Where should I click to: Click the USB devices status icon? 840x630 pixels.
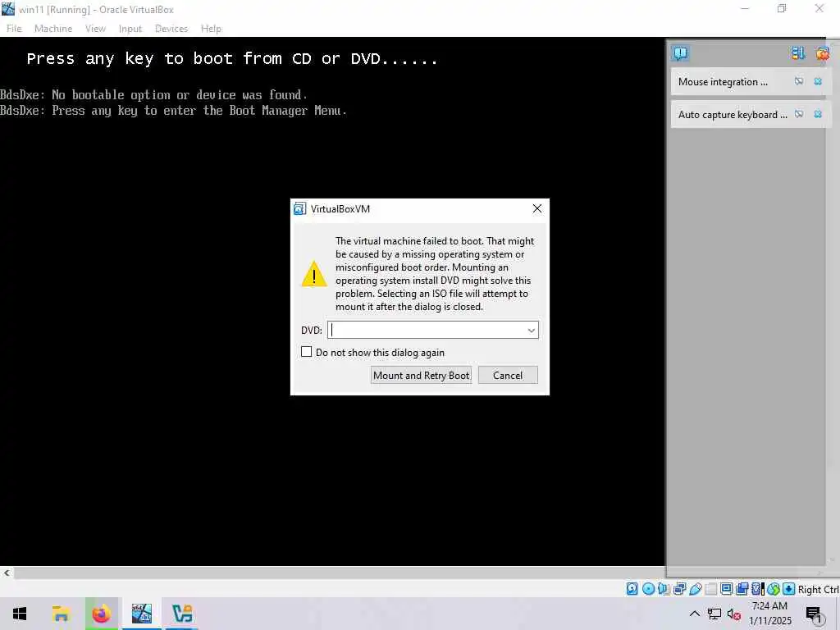click(696, 589)
